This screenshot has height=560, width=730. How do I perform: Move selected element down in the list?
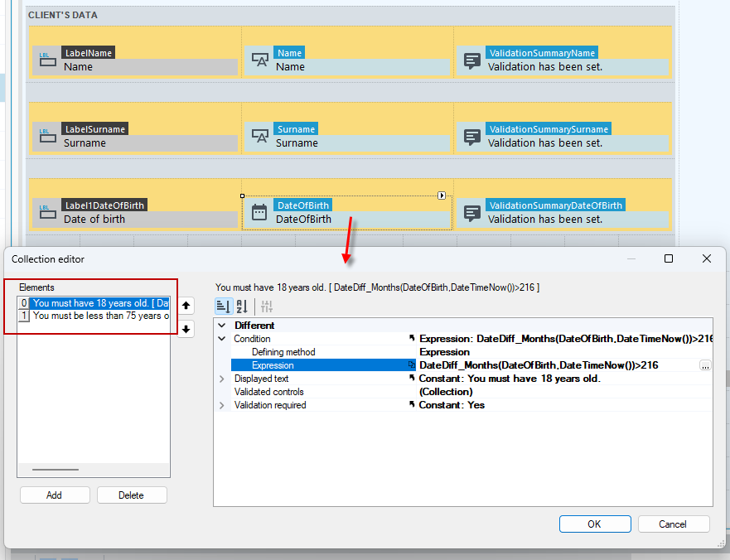pos(186,329)
